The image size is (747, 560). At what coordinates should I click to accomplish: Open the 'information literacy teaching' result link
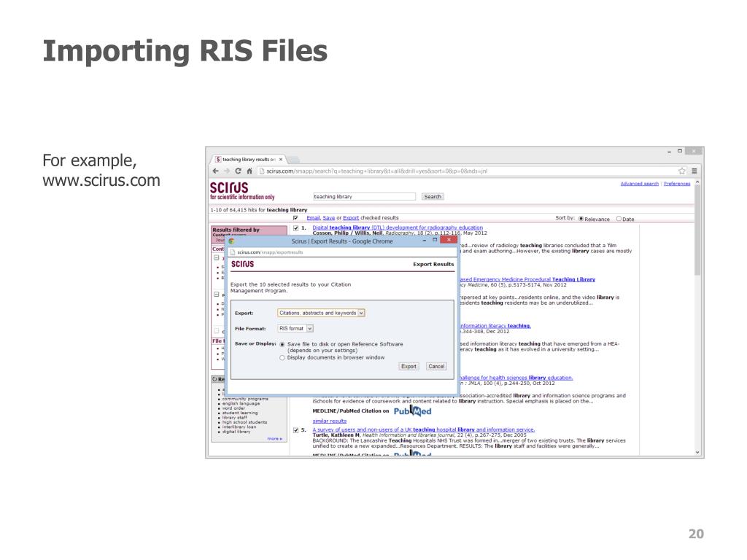tap(495, 326)
